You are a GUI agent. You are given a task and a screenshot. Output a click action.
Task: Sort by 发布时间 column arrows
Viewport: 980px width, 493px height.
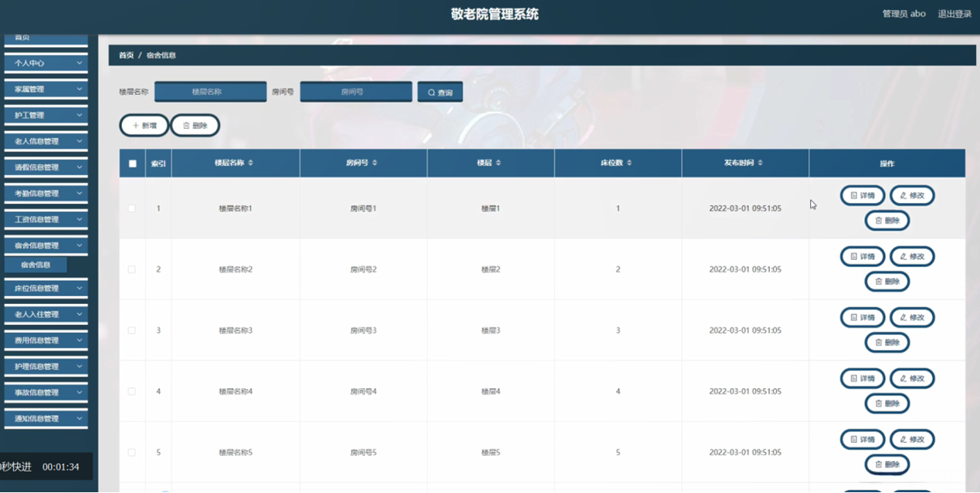[x=761, y=163]
